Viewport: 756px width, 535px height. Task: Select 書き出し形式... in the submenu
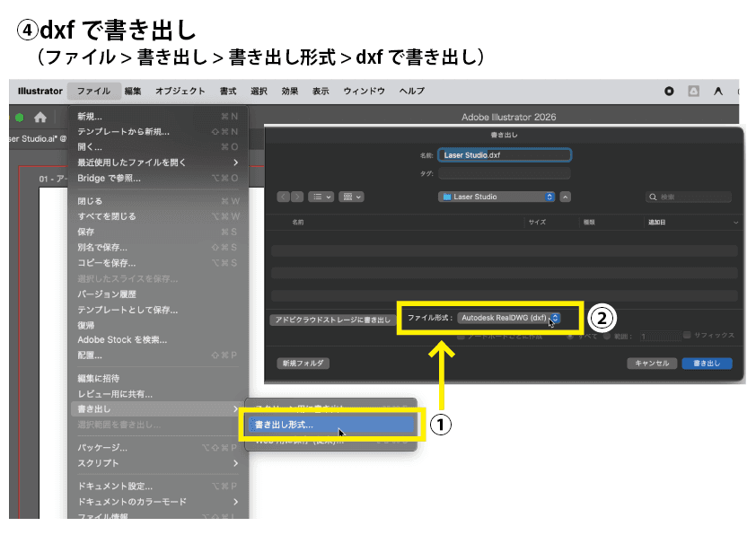pos(330,425)
